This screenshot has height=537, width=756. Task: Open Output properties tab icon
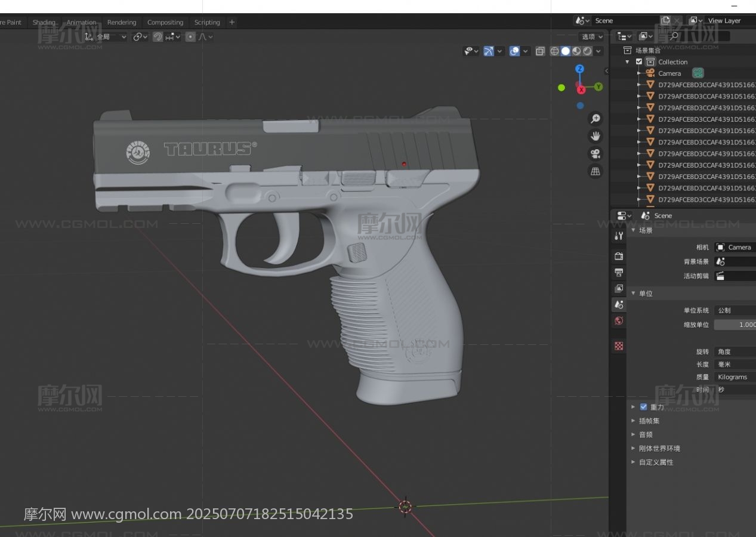[619, 272]
